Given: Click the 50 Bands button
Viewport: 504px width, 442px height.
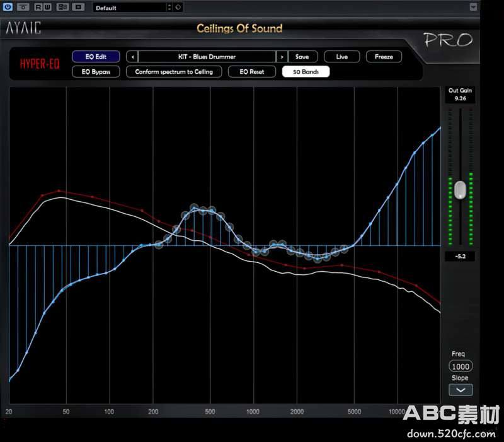Looking at the screenshot, I should click(306, 72).
